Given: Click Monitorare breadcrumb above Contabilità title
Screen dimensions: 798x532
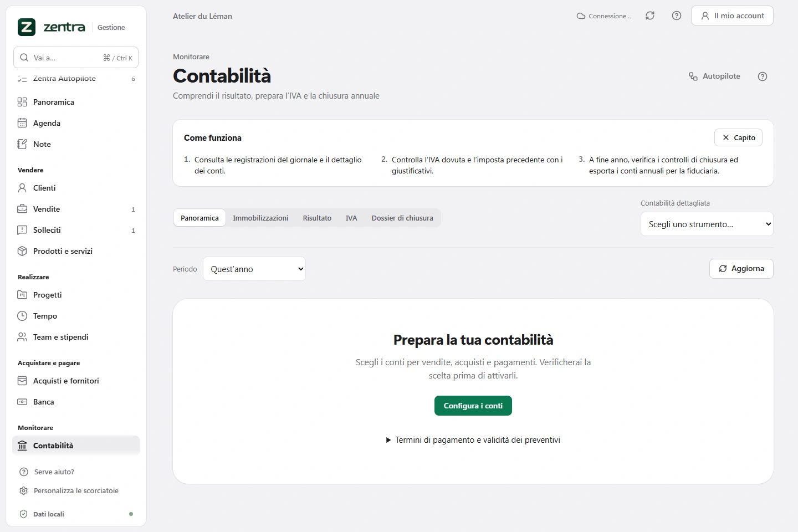Looking at the screenshot, I should pos(191,57).
